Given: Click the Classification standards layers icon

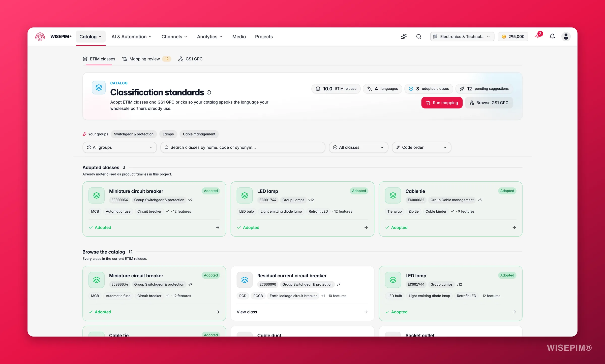Looking at the screenshot, I should click(x=99, y=88).
